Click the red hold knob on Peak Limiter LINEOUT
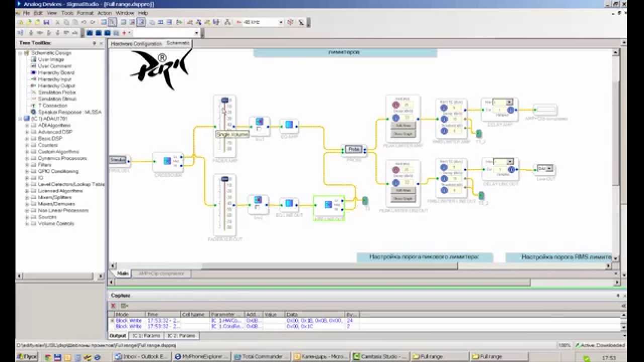Image resolution: width=644 pixels, height=362 pixels. (x=395, y=169)
